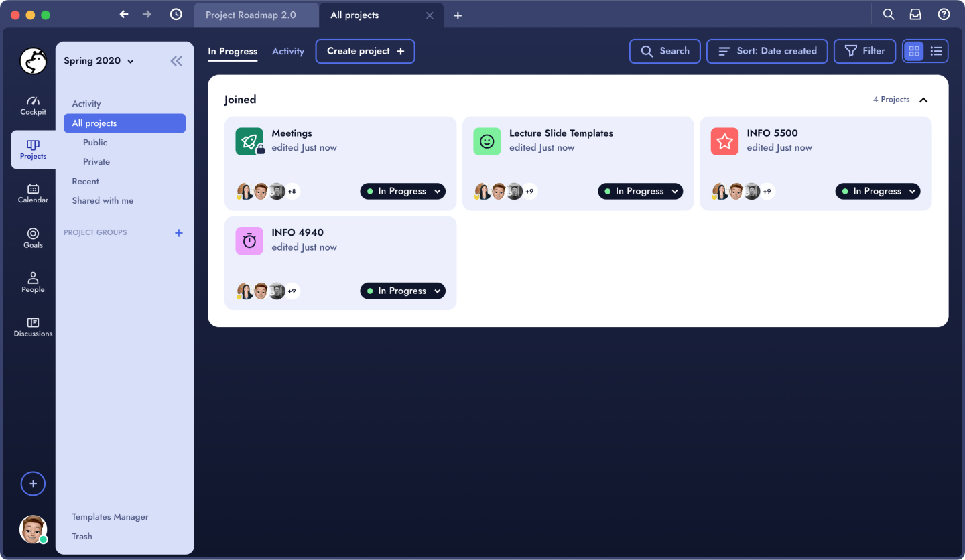The image size is (965, 560).
Task: Click the Search button in toolbar
Action: point(665,51)
